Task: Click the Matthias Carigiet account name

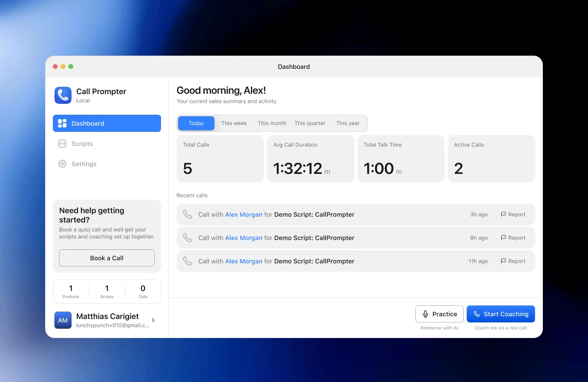Action: pyautogui.click(x=107, y=316)
